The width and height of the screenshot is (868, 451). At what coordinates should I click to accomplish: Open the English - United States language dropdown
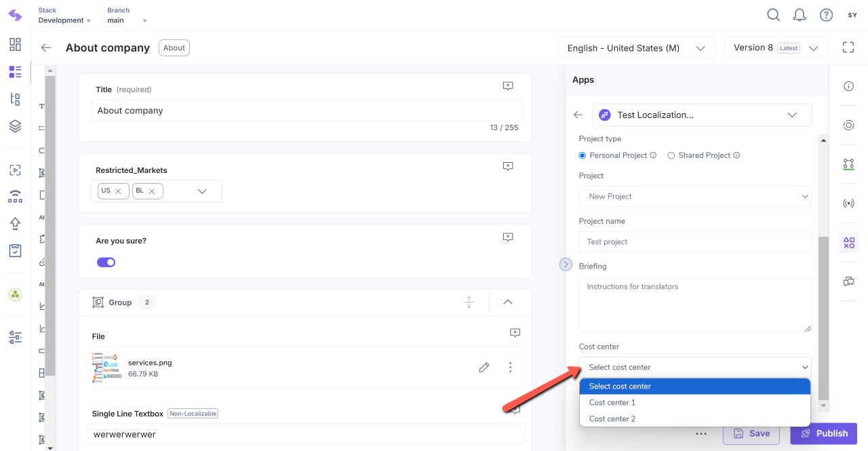[x=637, y=48]
